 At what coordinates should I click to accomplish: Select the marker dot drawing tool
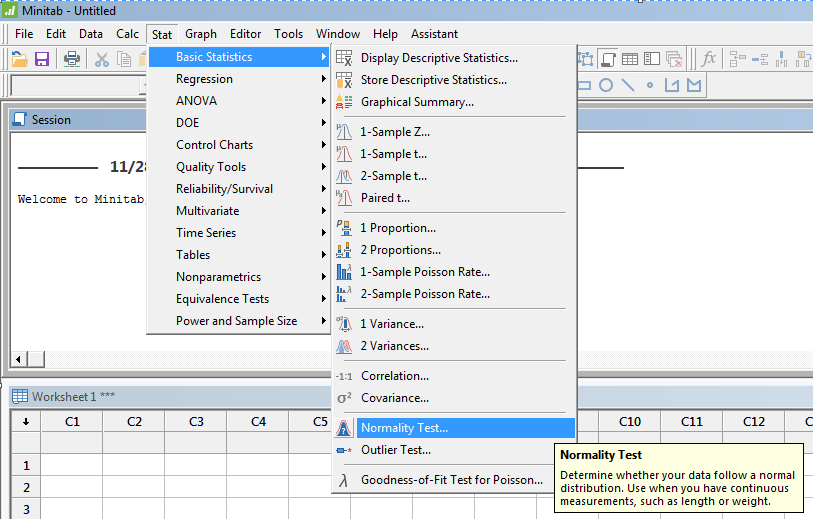650,85
